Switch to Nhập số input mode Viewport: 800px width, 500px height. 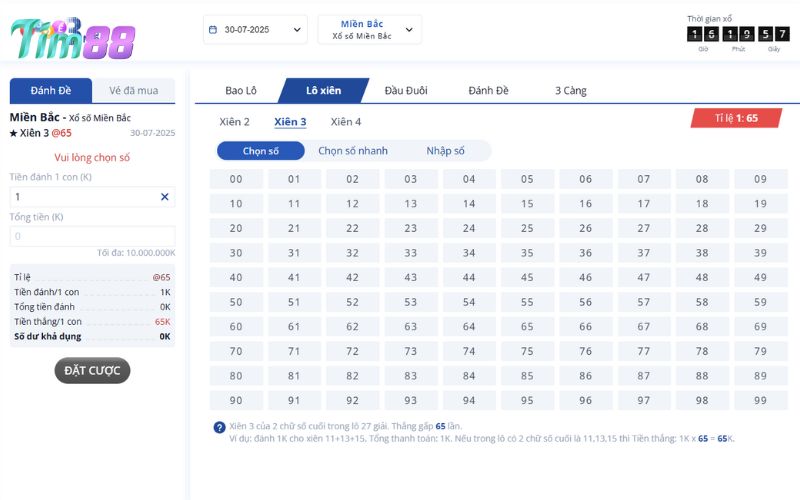point(445,151)
